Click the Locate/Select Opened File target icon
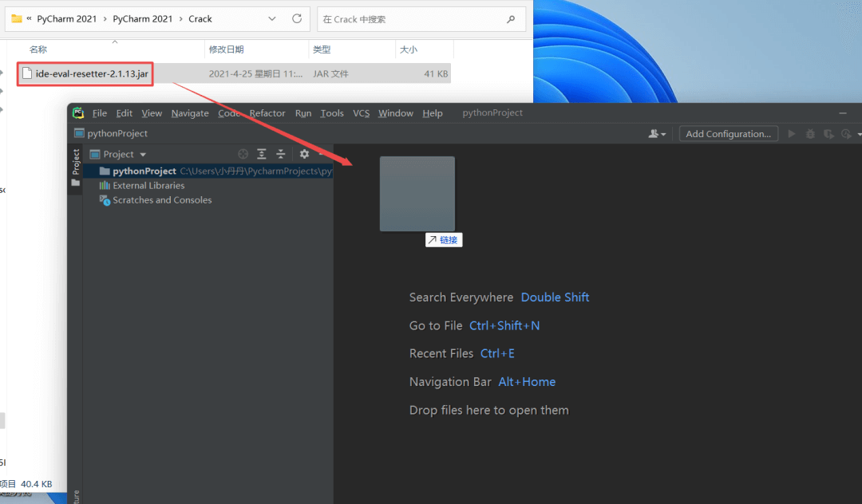The width and height of the screenshot is (862, 504). point(243,154)
